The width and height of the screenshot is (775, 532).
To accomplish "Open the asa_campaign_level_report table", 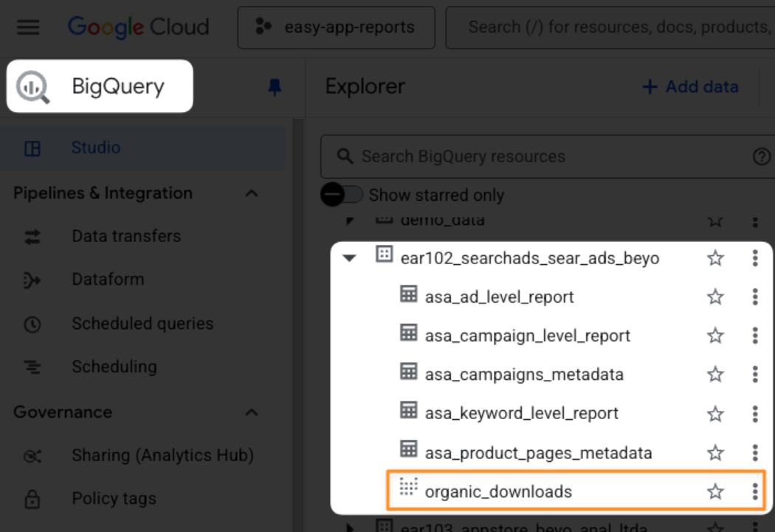I will (528, 336).
